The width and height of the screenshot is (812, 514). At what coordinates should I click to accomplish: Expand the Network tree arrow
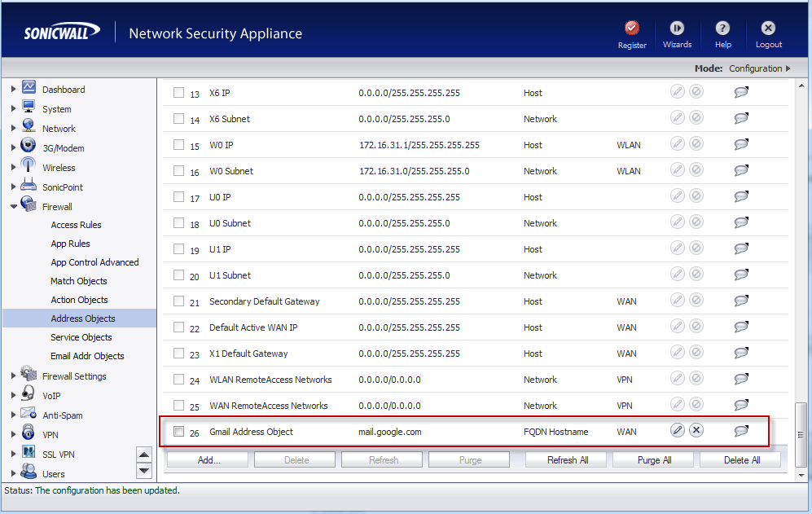[x=14, y=128]
